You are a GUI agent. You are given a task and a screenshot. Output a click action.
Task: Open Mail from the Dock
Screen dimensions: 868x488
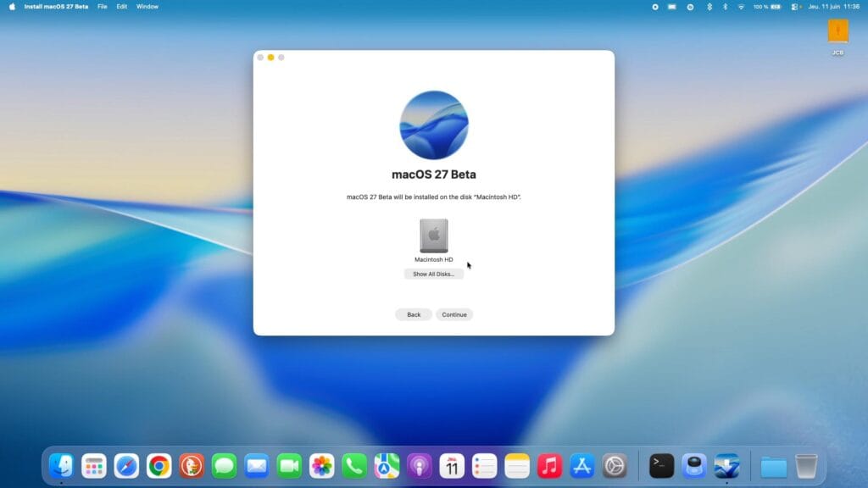point(256,466)
